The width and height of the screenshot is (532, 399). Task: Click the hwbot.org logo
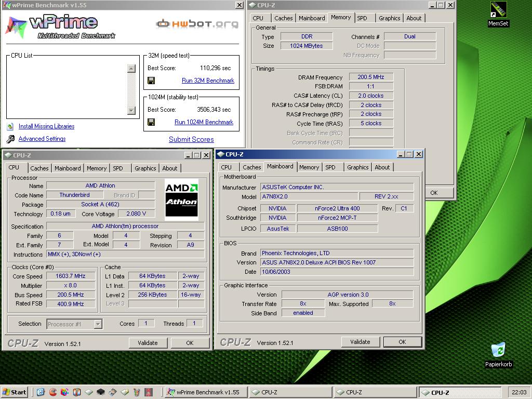[x=197, y=24]
